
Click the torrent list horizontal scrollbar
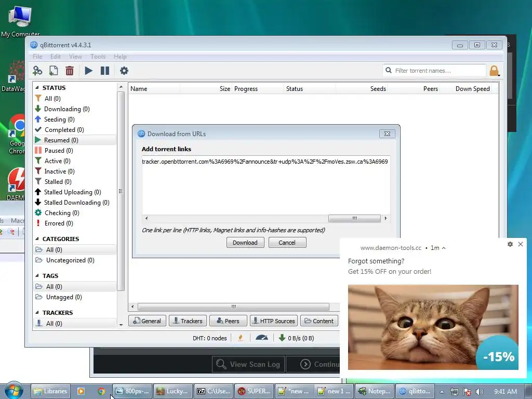[233, 307]
